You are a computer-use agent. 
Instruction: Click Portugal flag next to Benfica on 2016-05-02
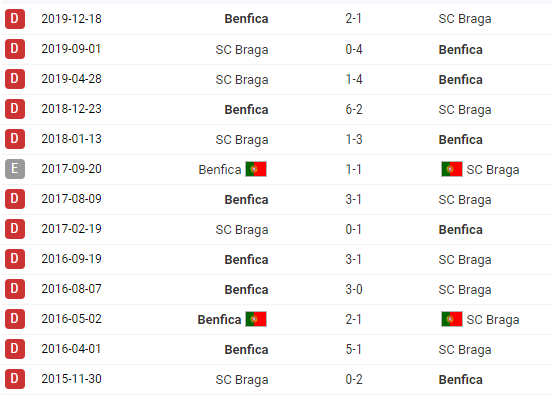[256, 319]
